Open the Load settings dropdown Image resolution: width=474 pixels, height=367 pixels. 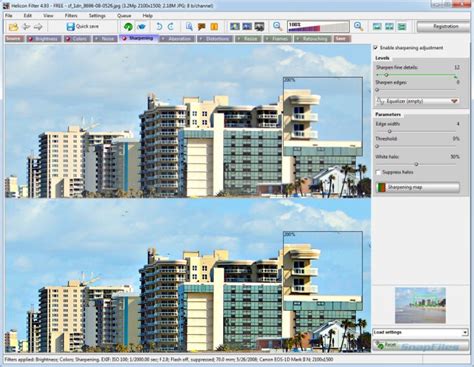point(420,332)
